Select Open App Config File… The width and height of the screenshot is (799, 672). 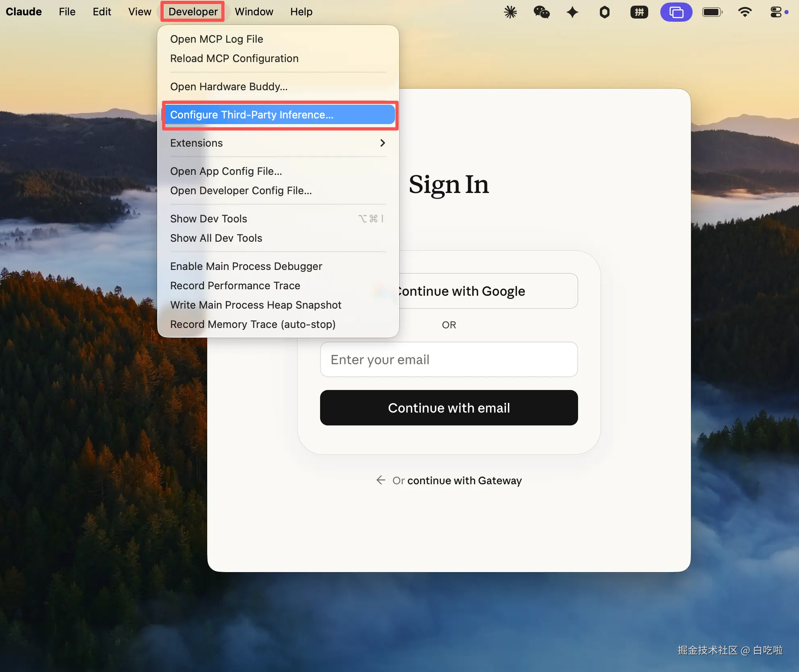click(x=278, y=171)
